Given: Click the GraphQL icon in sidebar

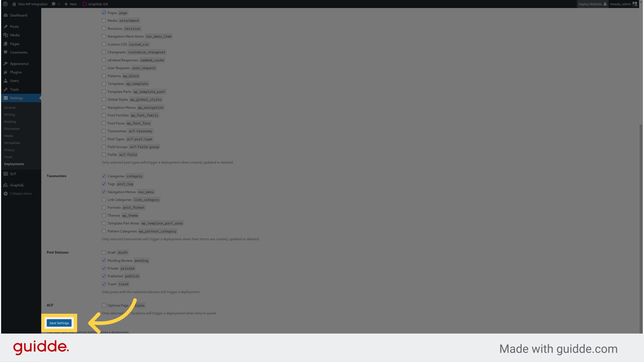Looking at the screenshot, I should click(6, 185).
